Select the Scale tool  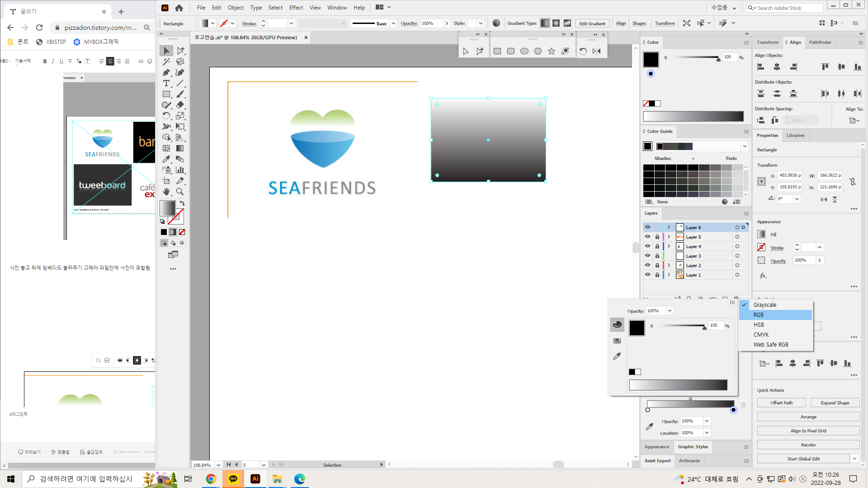(180, 116)
